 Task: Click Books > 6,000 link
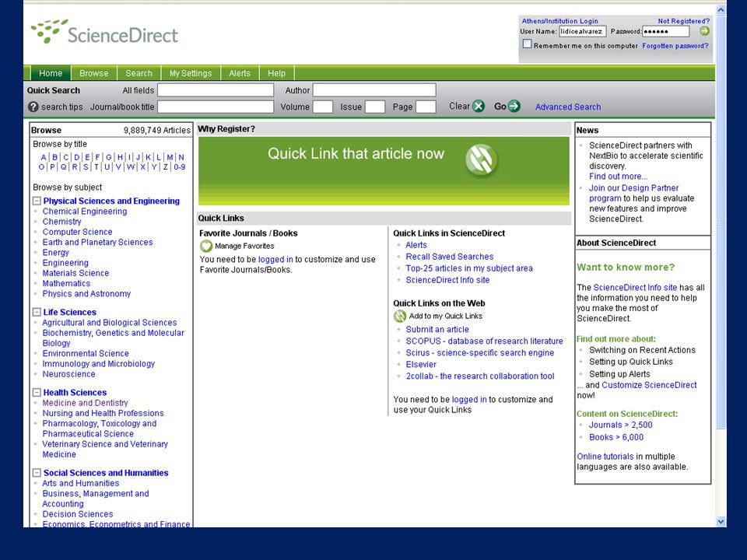pos(616,437)
